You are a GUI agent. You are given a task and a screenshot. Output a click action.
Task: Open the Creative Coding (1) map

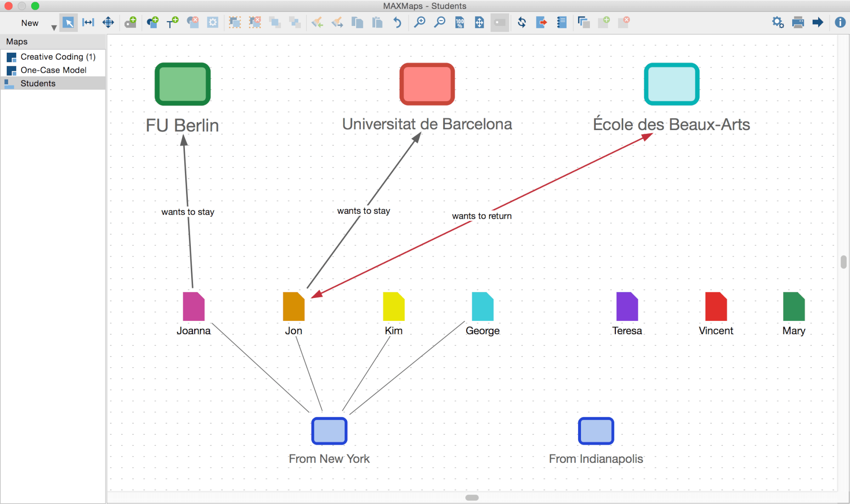53,57
